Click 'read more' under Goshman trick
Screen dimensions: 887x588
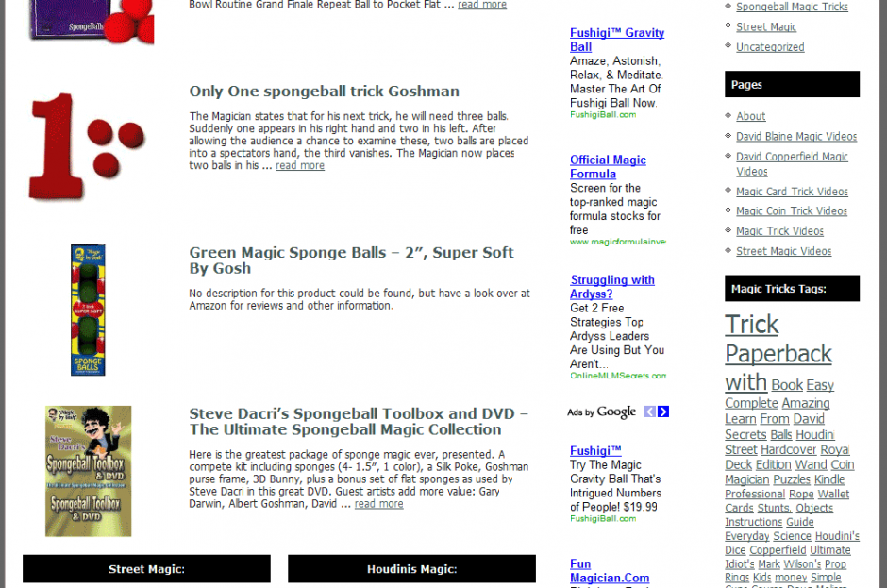pyautogui.click(x=300, y=165)
